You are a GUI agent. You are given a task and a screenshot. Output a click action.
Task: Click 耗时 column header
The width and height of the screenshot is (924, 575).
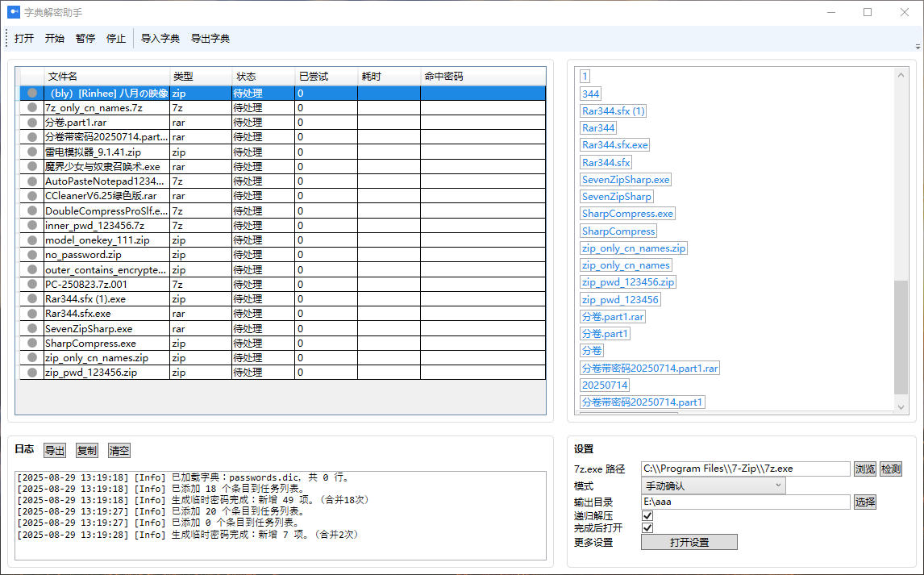pos(389,77)
